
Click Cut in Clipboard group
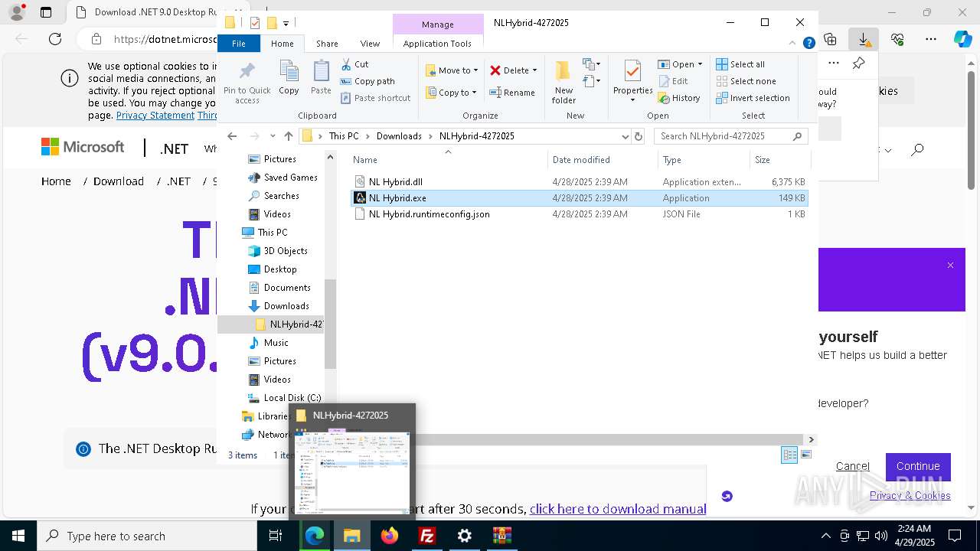[x=354, y=64]
